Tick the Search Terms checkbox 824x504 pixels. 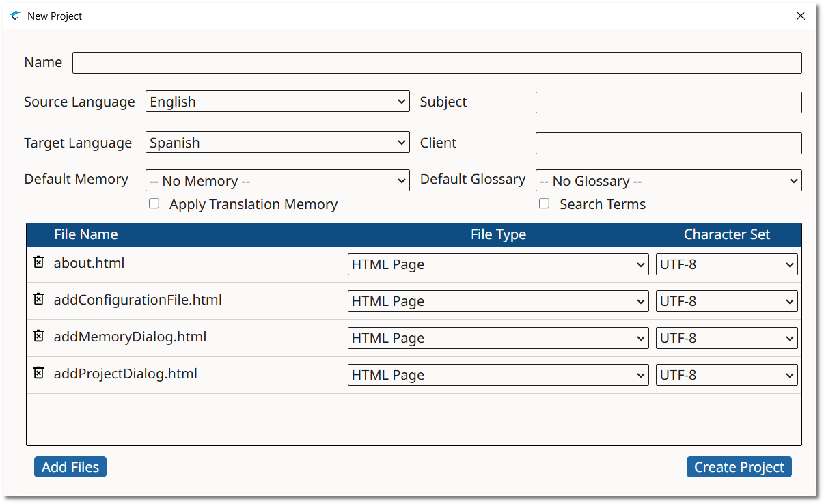point(544,204)
